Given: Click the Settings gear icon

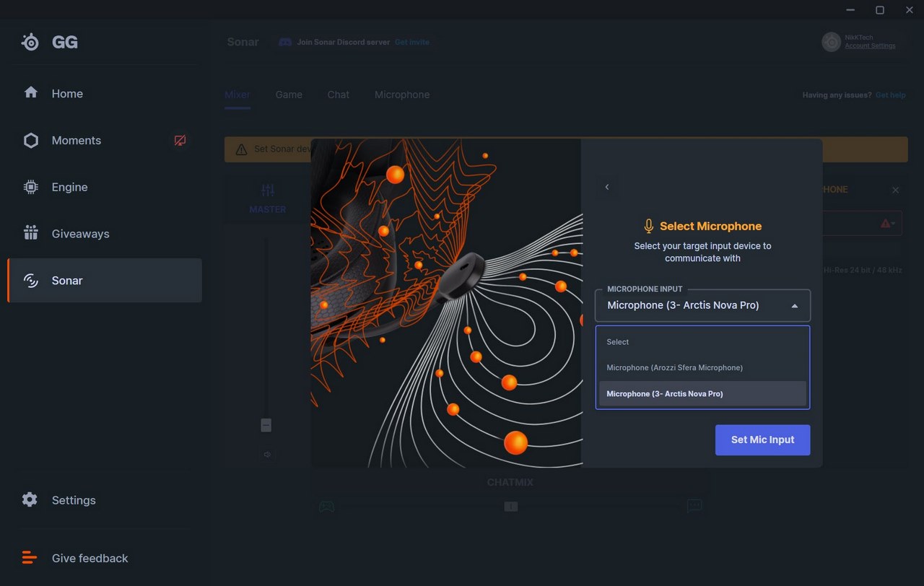Looking at the screenshot, I should (30, 499).
